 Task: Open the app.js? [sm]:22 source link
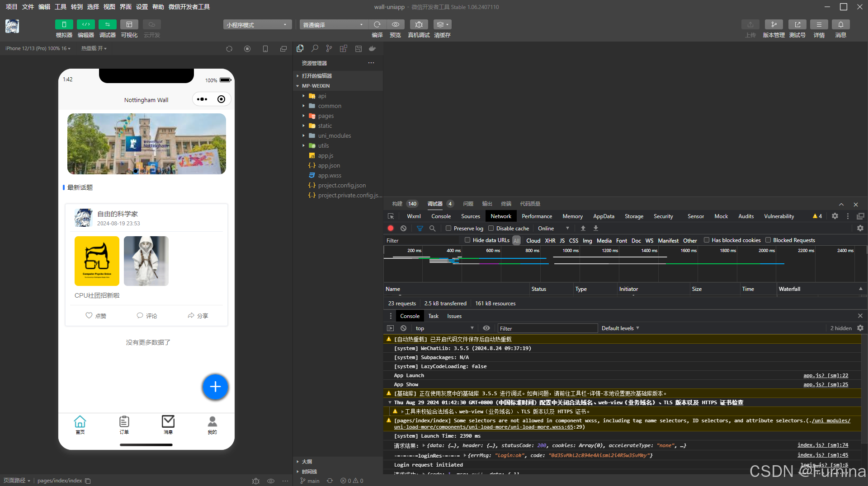point(826,375)
